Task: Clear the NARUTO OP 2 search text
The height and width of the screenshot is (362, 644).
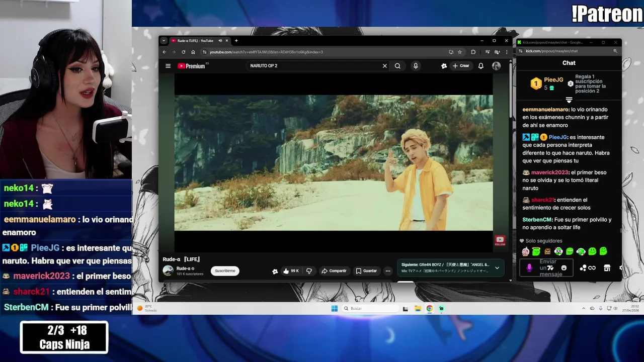Action: coord(385,66)
